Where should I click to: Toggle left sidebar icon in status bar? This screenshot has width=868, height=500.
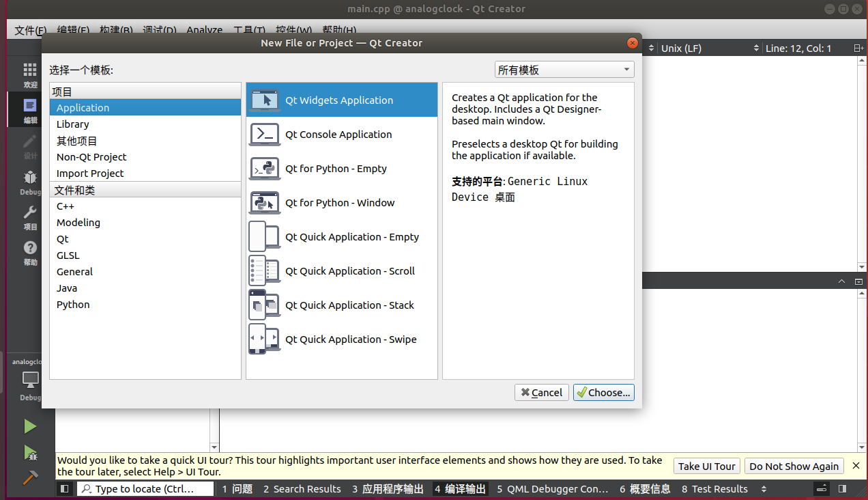[x=65, y=489]
